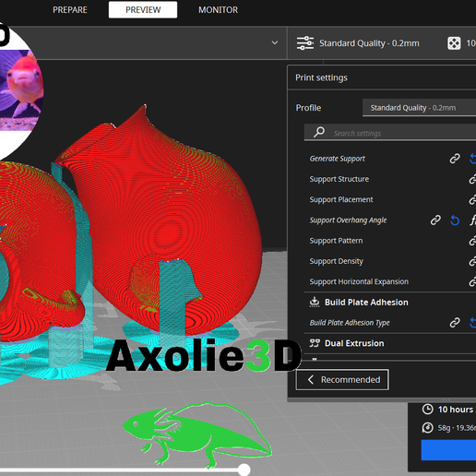Click the 10 hours print time text

[x=457, y=410]
